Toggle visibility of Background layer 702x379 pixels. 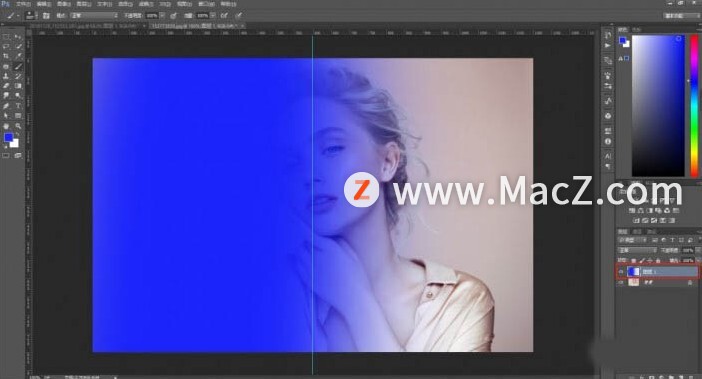coord(621,282)
